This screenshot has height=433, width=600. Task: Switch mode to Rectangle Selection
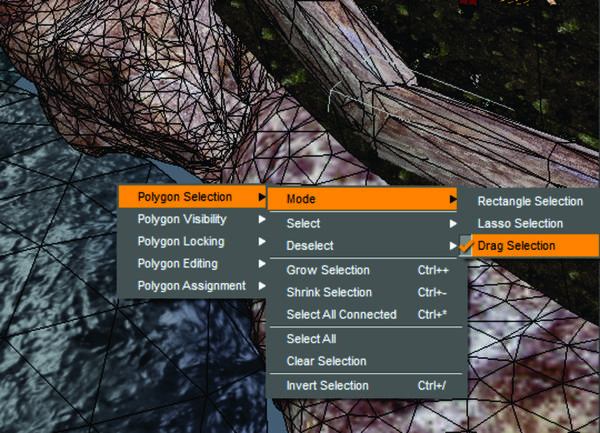(530, 201)
